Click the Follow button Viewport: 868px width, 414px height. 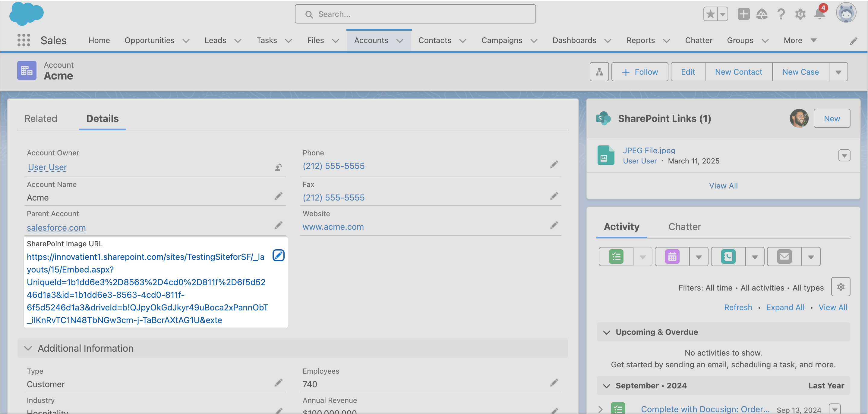coord(639,72)
